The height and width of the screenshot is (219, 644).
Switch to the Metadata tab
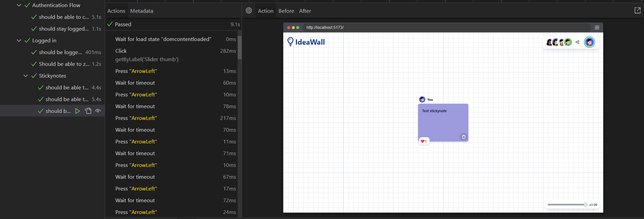tap(141, 11)
